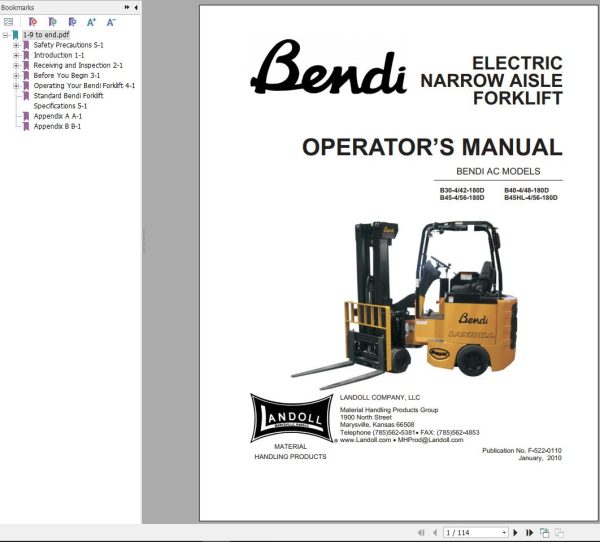
Task: Expand the Before You Begin 3-1 bookmark
Action: 16,76
